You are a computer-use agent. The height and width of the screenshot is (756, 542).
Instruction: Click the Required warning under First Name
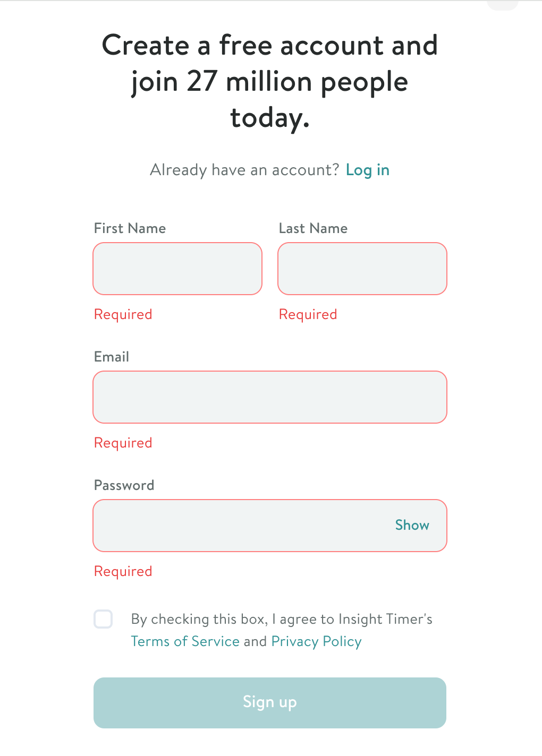[x=123, y=314]
